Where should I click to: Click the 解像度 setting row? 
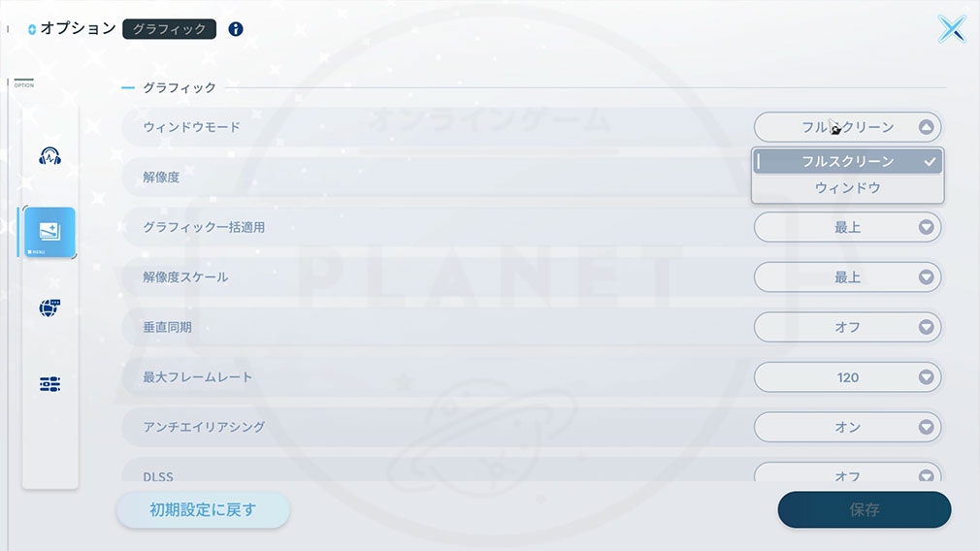coord(437,178)
